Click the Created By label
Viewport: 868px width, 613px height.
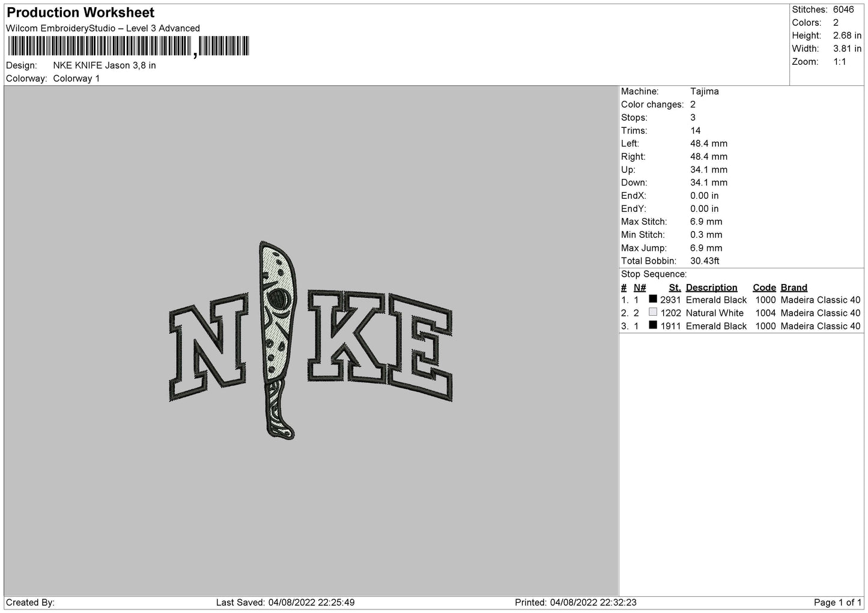pyautogui.click(x=31, y=602)
